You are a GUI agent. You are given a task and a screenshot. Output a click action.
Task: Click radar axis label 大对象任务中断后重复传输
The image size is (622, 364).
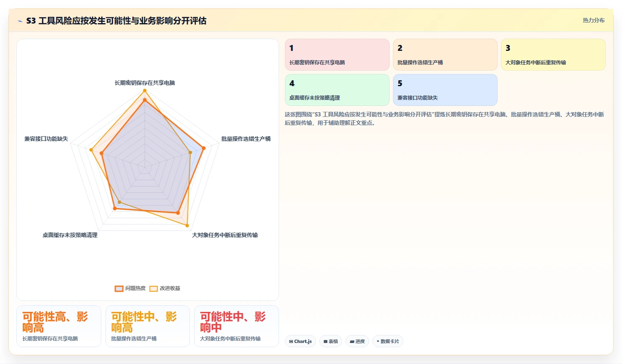[x=225, y=235]
